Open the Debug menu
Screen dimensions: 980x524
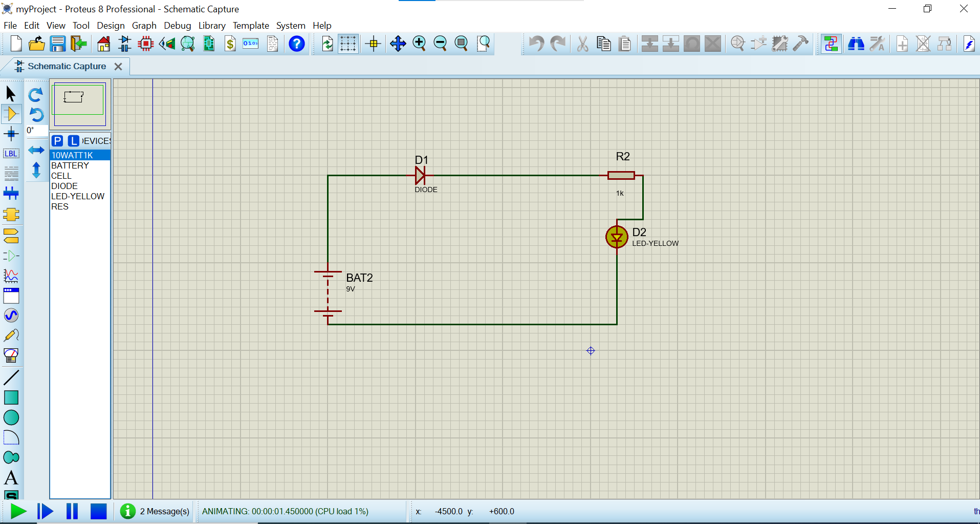pos(177,26)
